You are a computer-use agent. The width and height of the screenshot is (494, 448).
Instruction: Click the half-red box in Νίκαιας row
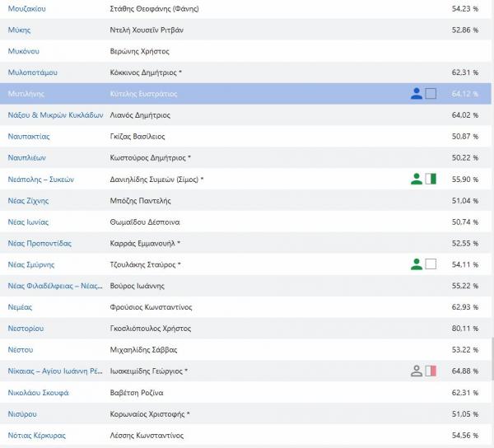click(431, 371)
